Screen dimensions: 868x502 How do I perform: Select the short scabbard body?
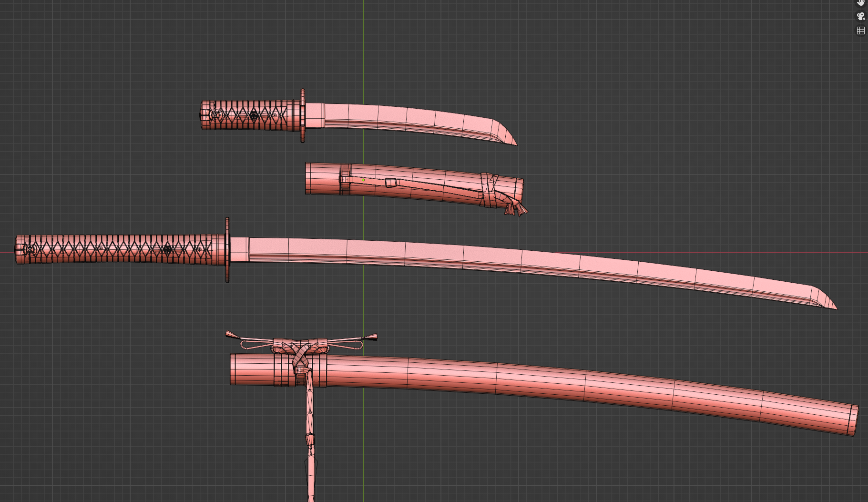(414, 184)
